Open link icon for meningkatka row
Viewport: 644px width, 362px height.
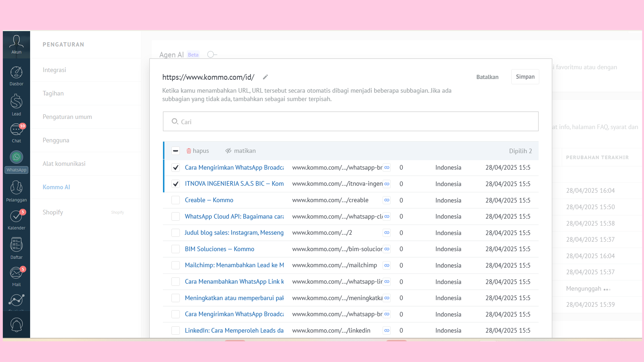pos(387,298)
